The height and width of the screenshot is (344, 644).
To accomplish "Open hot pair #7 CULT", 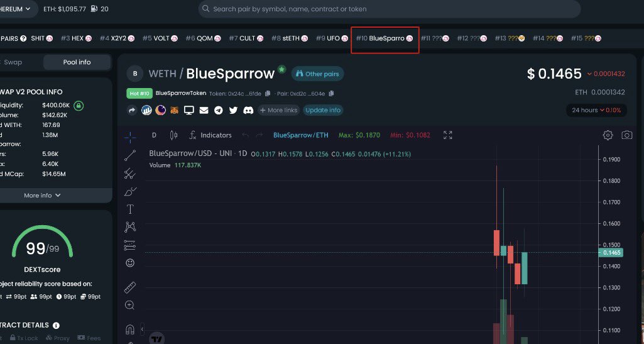I will pyautogui.click(x=246, y=38).
